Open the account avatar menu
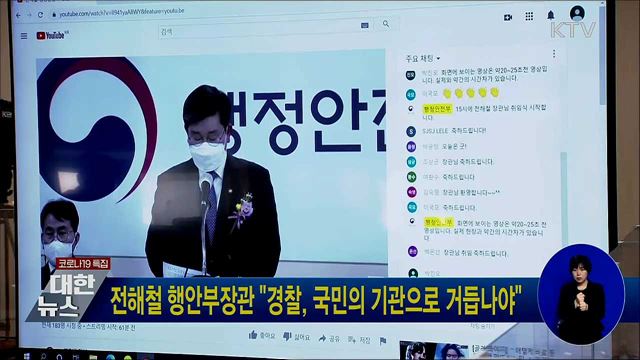This screenshot has height=360, width=640. [577, 13]
